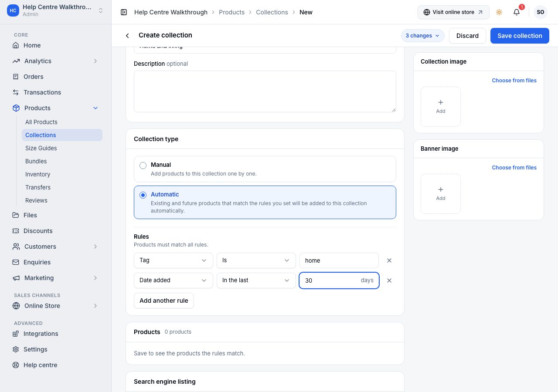Click the Help centre lifebuoy icon
558x392 pixels.
16,365
